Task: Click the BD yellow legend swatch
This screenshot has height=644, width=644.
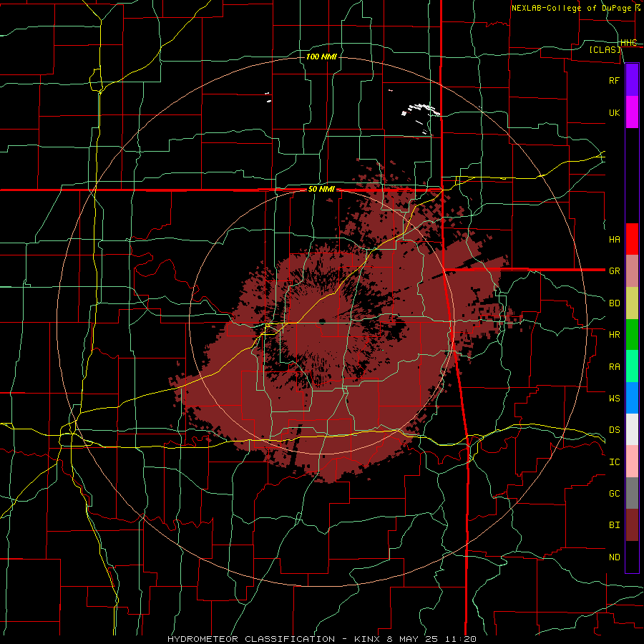Action: [632, 303]
